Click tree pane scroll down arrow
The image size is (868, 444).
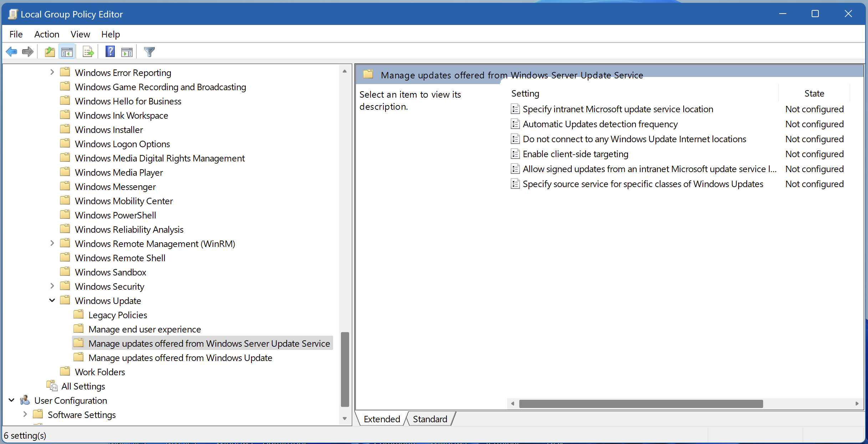(344, 418)
